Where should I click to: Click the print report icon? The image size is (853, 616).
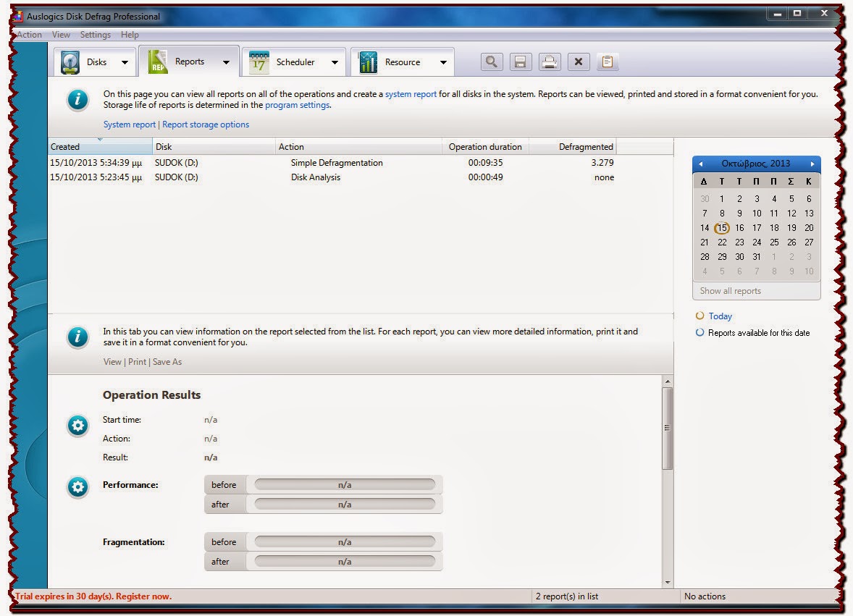pyautogui.click(x=550, y=62)
